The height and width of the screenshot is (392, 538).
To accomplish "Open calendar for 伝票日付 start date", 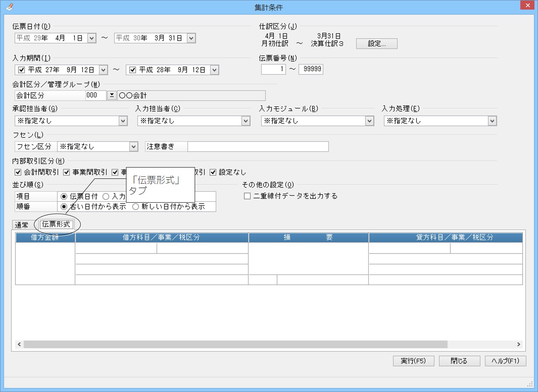I will point(92,38).
